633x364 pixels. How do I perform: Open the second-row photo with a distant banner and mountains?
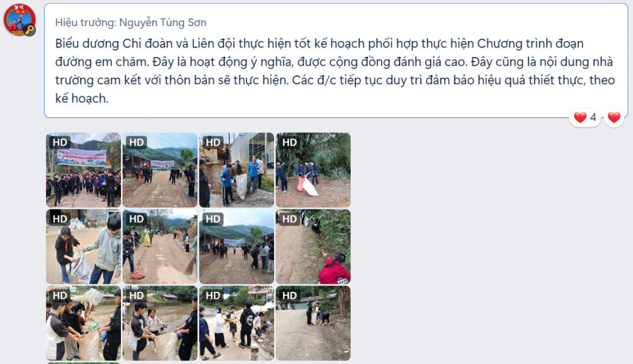coord(237,246)
